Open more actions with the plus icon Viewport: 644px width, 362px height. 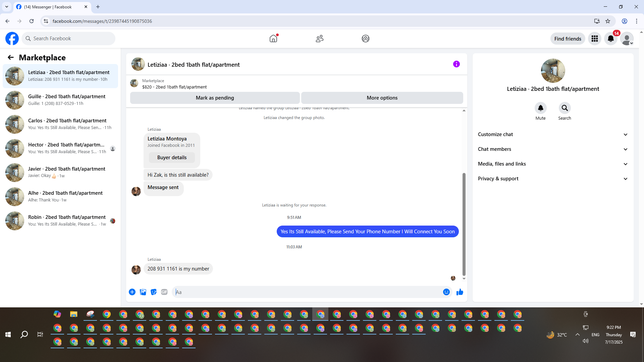coord(132,292)
